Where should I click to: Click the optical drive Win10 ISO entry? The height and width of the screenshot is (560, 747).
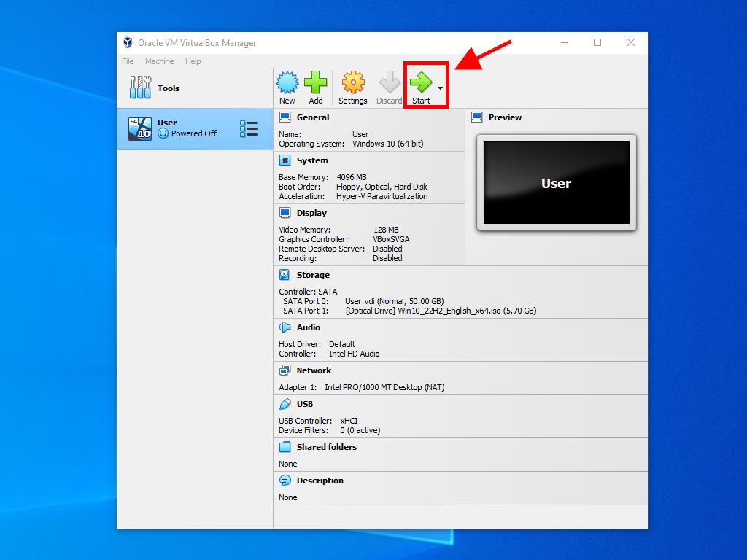(441, 311)
